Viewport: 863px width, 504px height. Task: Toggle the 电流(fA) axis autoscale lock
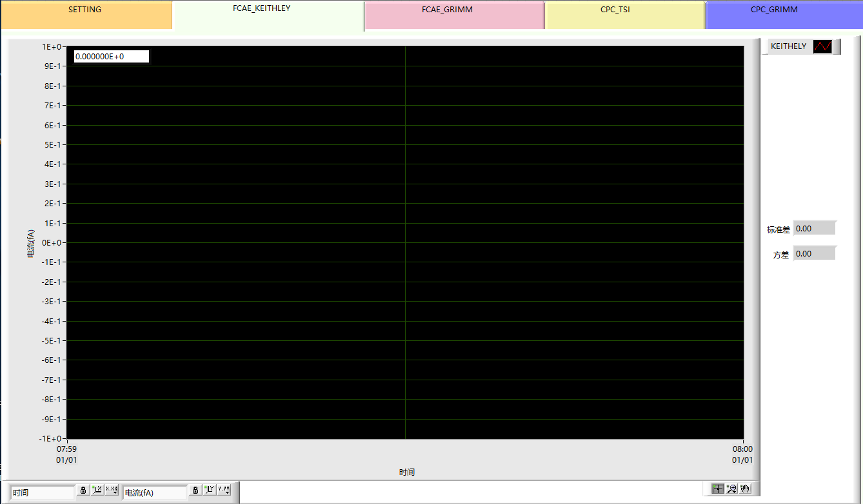pyautogui.click(x=195, y=490)
